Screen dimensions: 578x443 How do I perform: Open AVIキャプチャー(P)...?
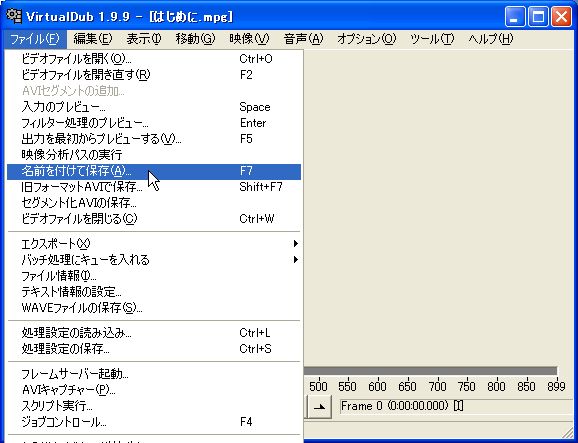(154, 390)
